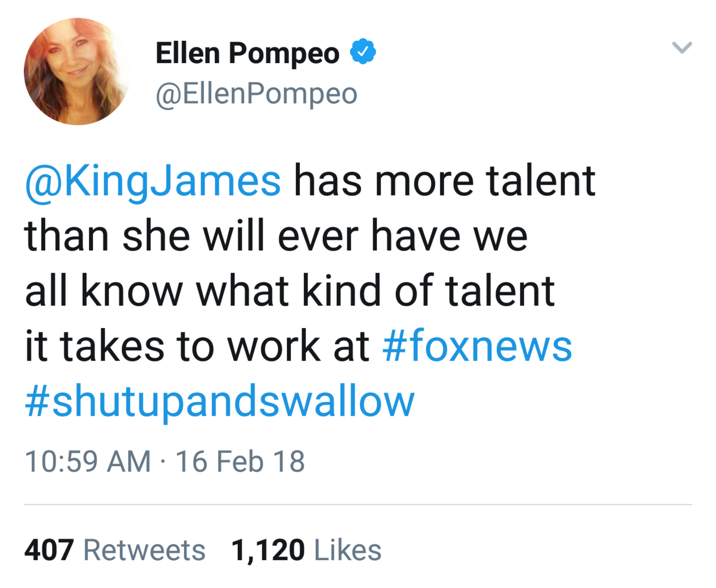Click the blue verified badge icon

click(x=362, y=52)
